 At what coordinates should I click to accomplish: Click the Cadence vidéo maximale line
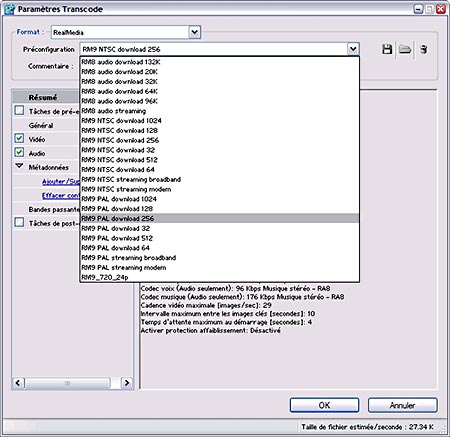(x=206, y=305)
